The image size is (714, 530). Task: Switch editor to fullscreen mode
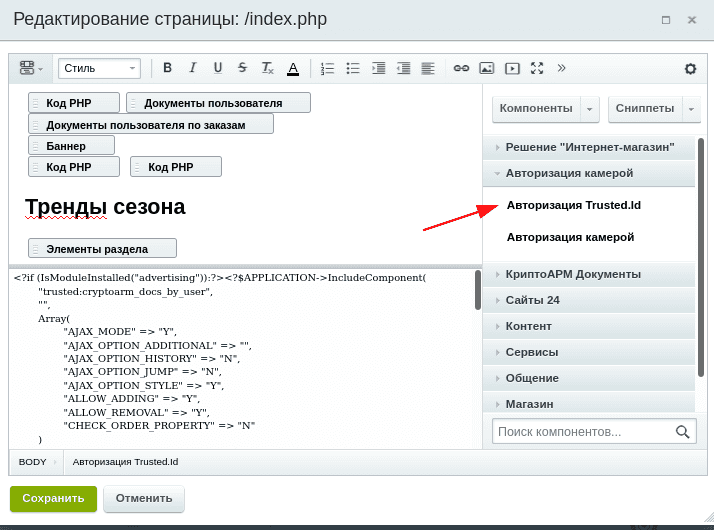click(x=537, y=68)
